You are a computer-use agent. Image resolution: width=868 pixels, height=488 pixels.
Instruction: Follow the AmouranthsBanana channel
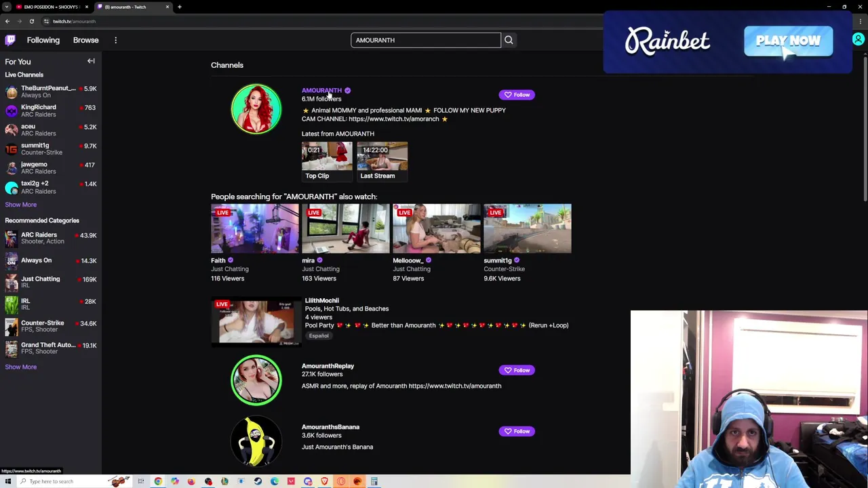(517, 431)
